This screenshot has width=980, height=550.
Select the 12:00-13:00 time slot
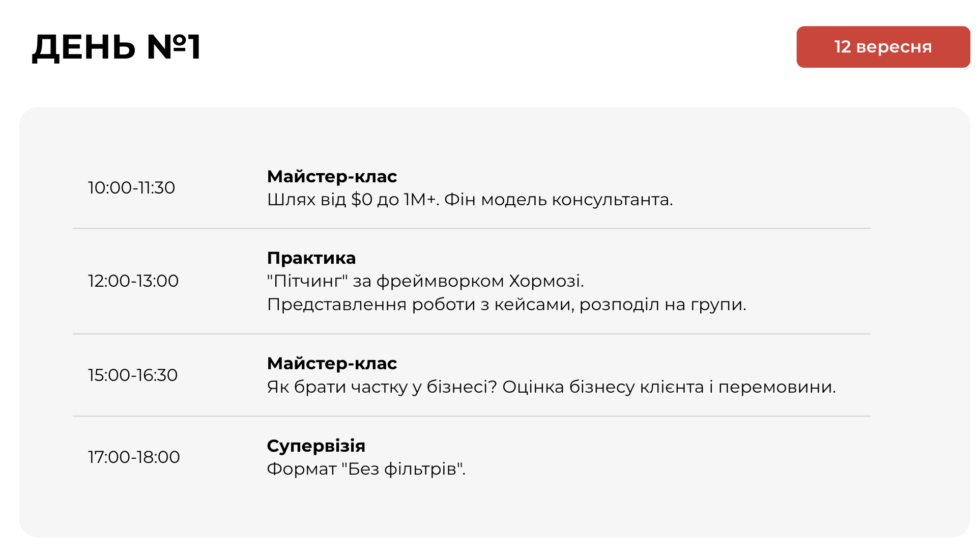133,281
